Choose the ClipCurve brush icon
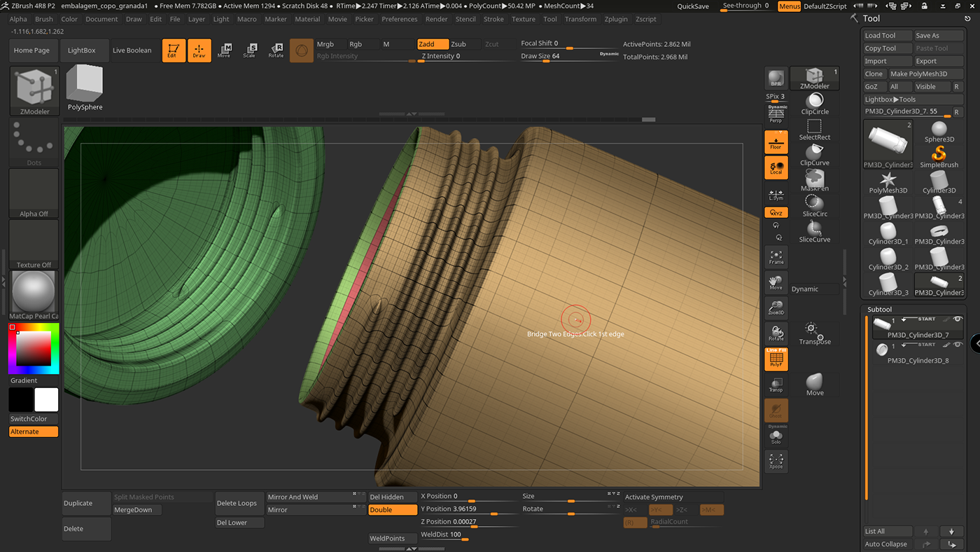The width and height of the screenshot is (980, 552). tap(814, 154)
